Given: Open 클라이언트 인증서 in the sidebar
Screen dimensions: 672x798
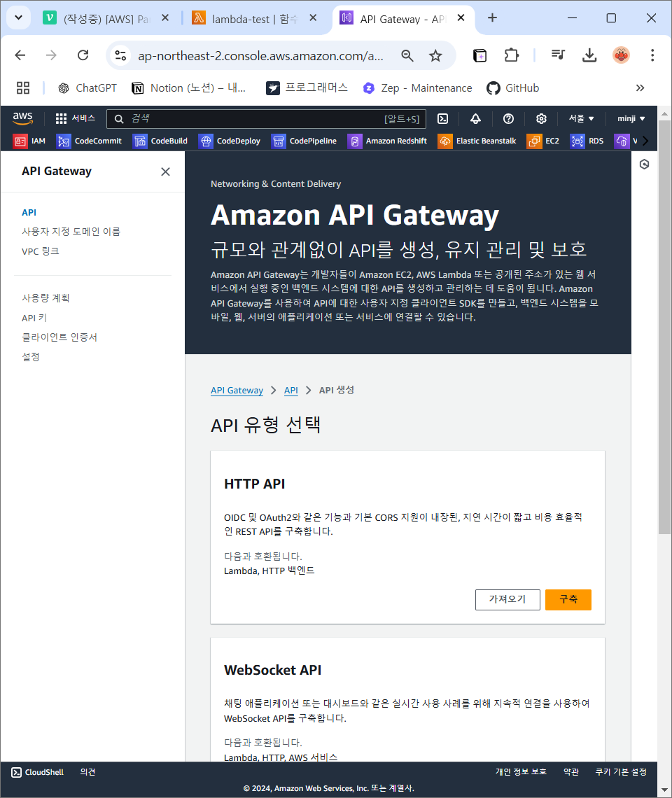Looking at the screenshot, I should coord(59,337).
